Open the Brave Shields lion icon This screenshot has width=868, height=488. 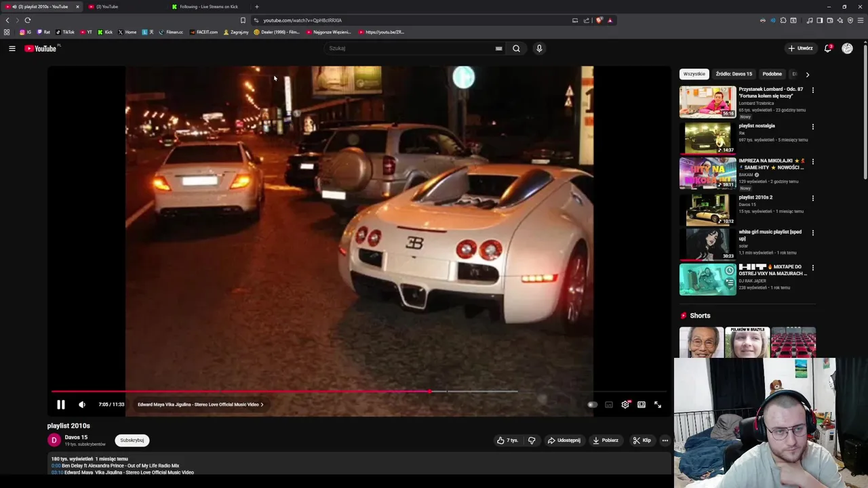click(599, 20)
